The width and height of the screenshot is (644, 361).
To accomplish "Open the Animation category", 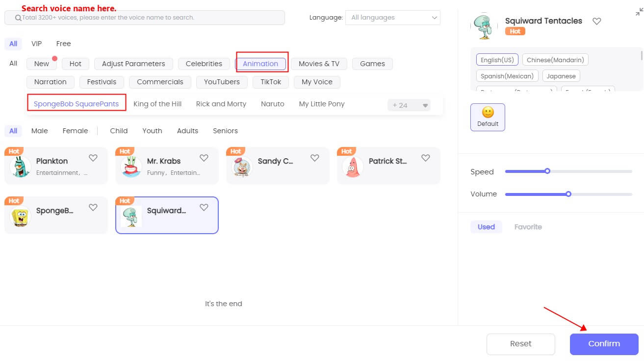I will coord(260,64).
